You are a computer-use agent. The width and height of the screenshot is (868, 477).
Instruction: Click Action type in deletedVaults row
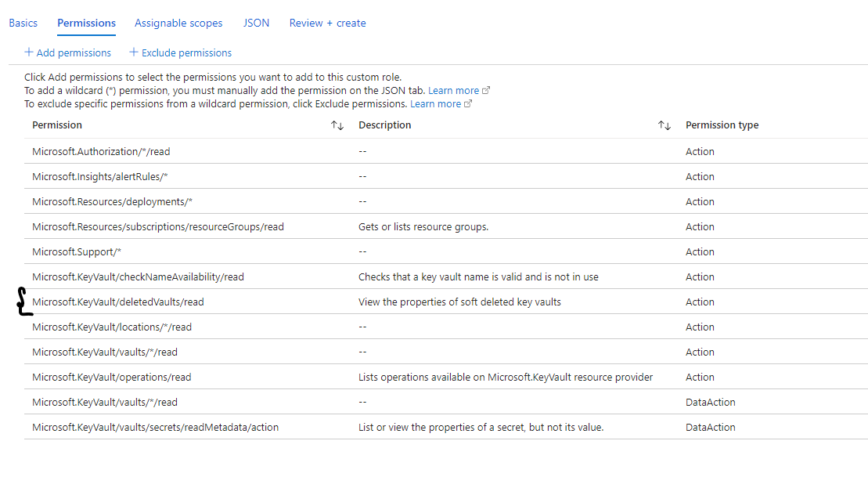click(x=700, y=302)
